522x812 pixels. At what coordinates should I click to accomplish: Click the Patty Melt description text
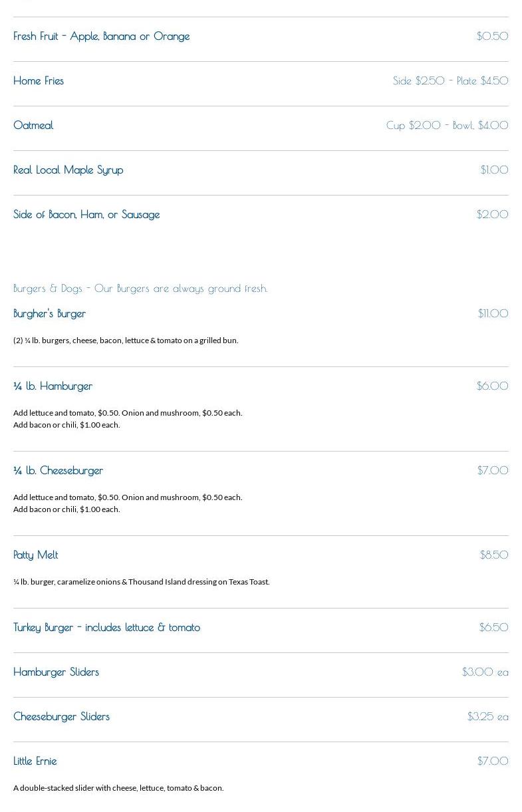(x=141, y=582)
